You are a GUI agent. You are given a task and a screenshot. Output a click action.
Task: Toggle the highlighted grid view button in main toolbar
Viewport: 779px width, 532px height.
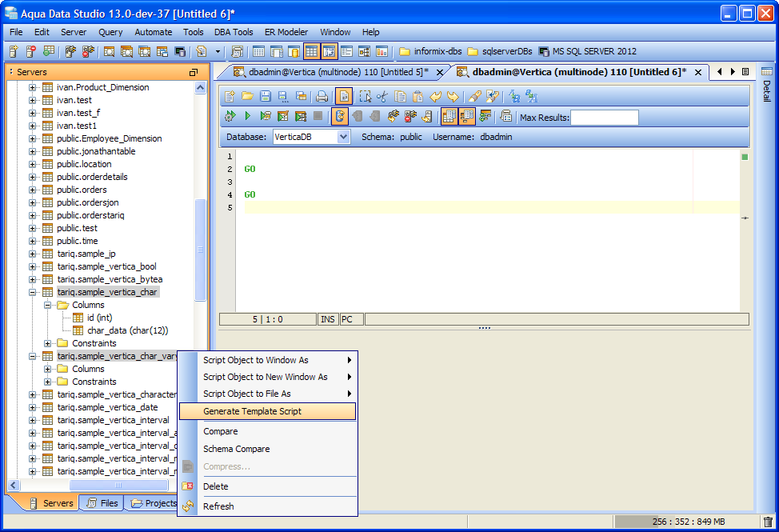coord(311,51)
